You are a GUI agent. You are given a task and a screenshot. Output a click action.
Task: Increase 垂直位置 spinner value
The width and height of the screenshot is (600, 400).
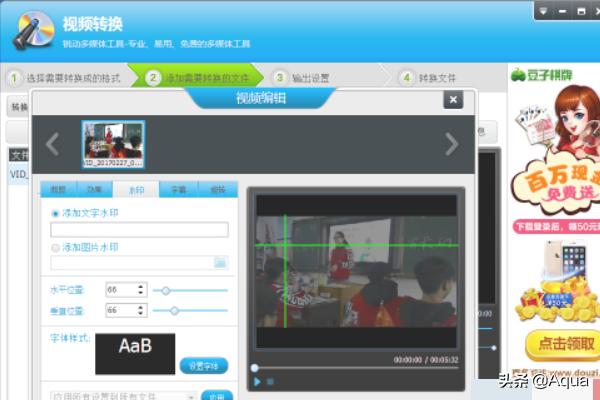click(x=141, y=307)
